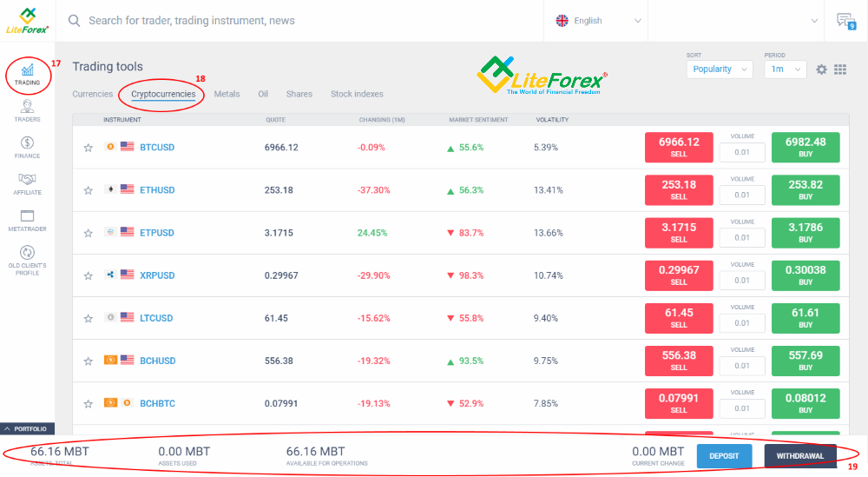Open the XRPUSD instrument link

(157, 275)
